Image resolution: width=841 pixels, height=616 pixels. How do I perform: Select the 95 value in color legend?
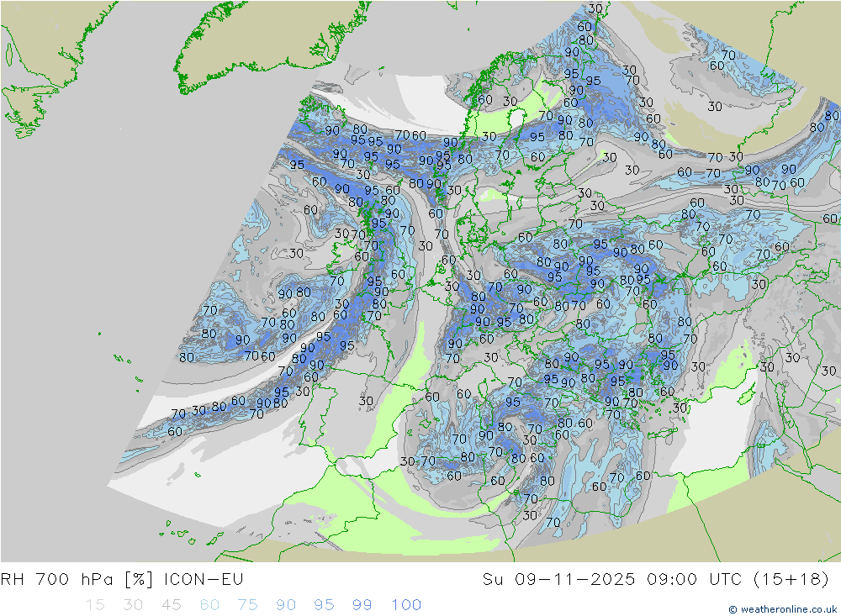click(324, 605)
